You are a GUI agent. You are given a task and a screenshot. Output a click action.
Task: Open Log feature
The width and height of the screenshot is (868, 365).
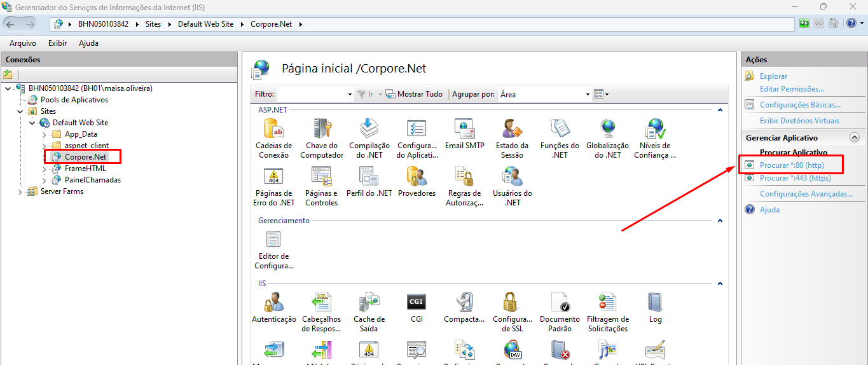click(x=655, y=308)
